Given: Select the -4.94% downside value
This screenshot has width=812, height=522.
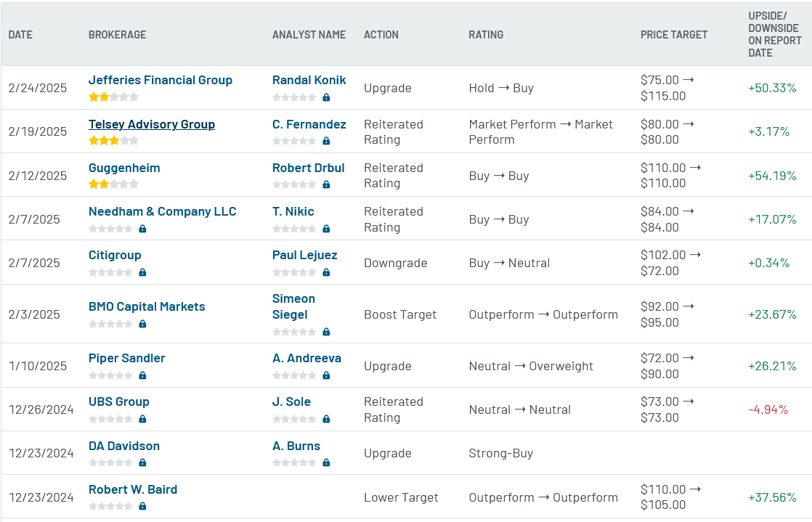Looking at the screenshot, I should pos(768,409).
